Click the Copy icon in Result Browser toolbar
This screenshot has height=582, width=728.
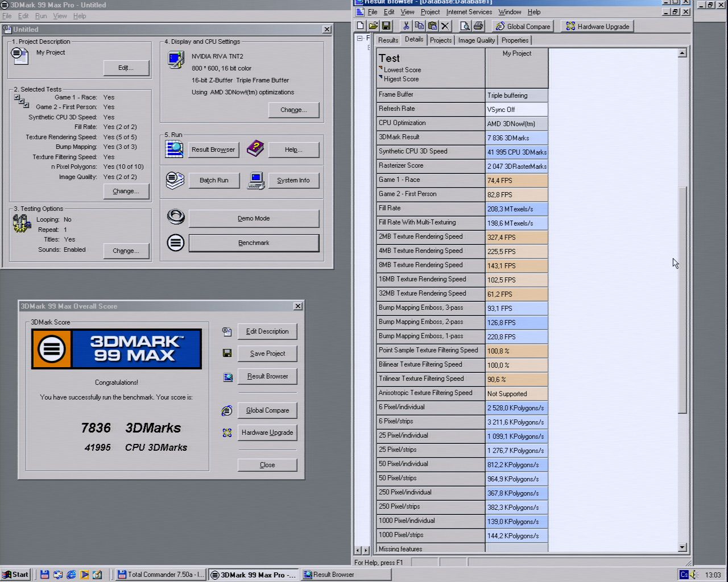[419, 26]
